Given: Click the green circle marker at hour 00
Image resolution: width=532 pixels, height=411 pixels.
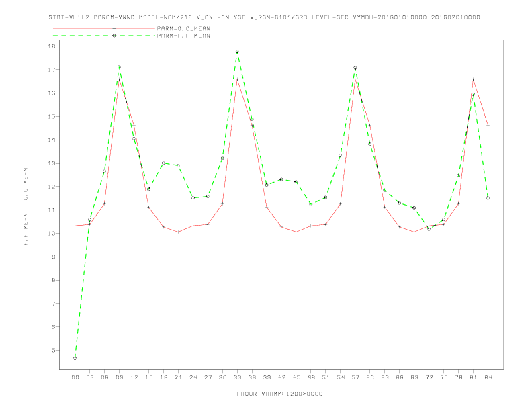Looking at the screenshot, I should point(75,358).
